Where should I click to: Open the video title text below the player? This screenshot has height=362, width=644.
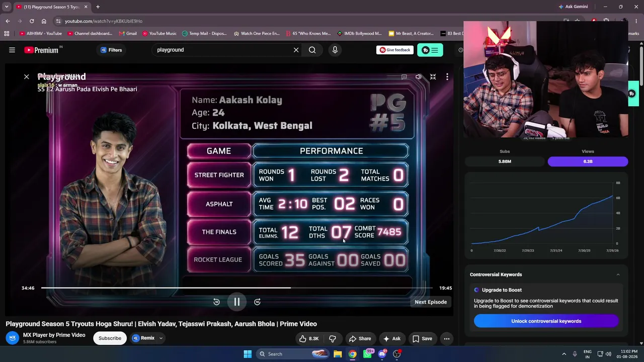pyautogui.click(x=161, y=324)
